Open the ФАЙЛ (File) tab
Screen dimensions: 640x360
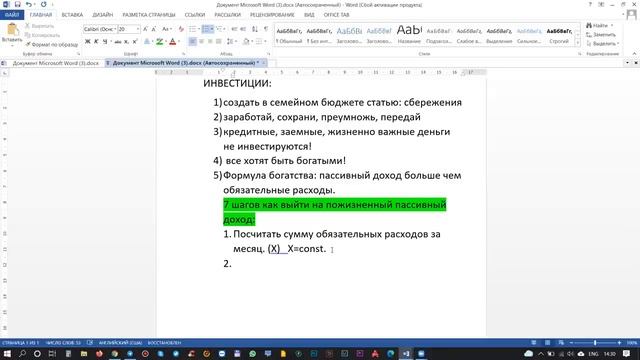pyautogui.click(x=12, y=15)
